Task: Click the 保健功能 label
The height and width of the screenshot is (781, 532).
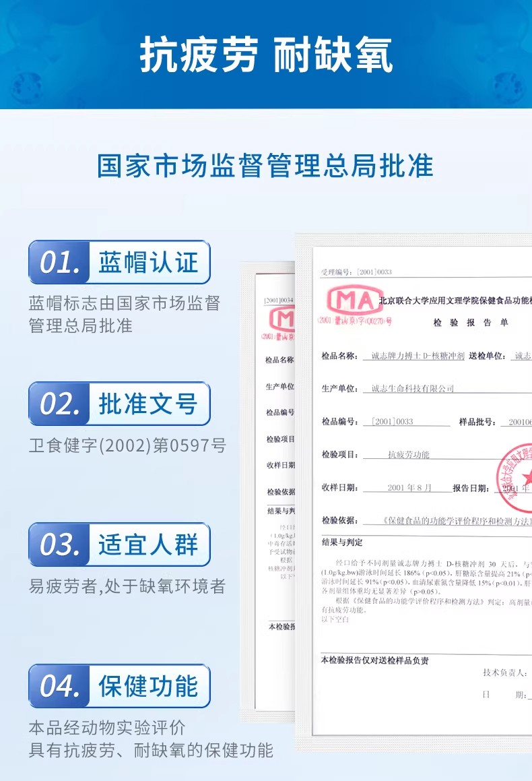Action: coord(148,687)
